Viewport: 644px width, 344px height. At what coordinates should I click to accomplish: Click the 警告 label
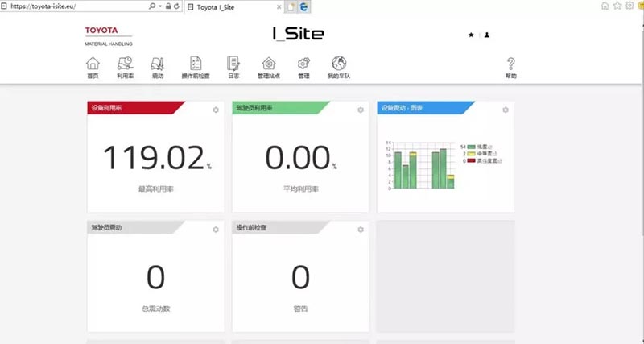click(300, 309)
